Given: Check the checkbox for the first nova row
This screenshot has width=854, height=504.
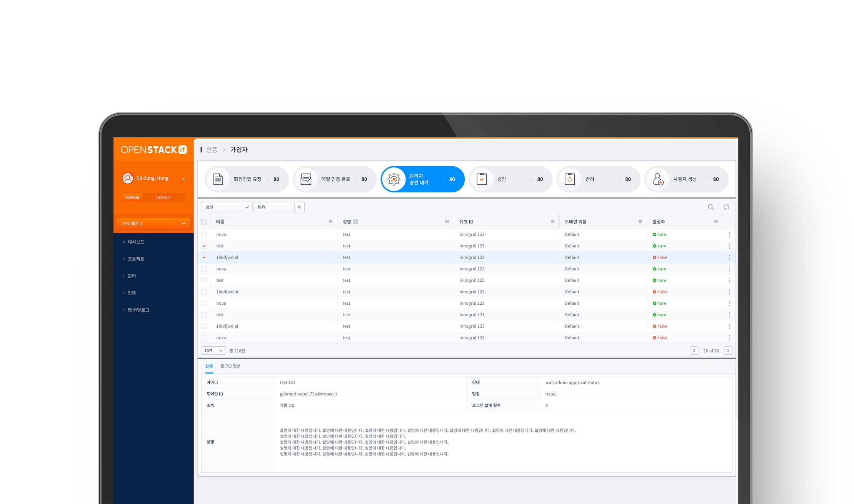Looking at the screenshot, I should click(x=204, y=234).
